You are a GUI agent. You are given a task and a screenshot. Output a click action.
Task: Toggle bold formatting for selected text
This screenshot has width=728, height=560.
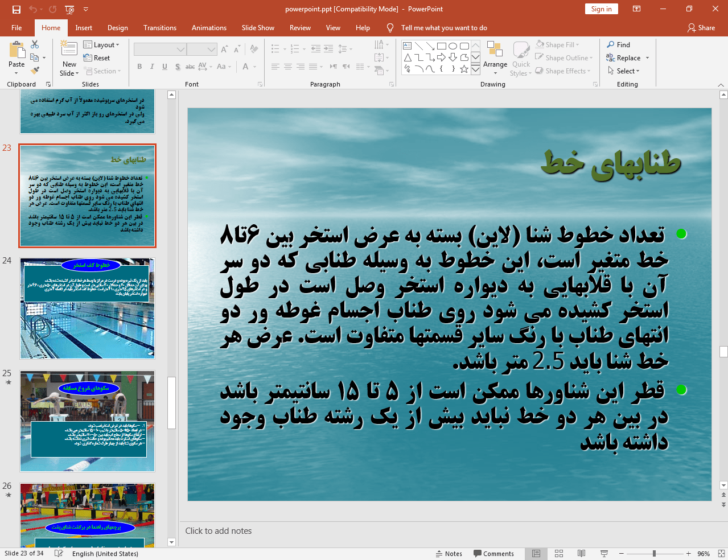click(139, 67)
